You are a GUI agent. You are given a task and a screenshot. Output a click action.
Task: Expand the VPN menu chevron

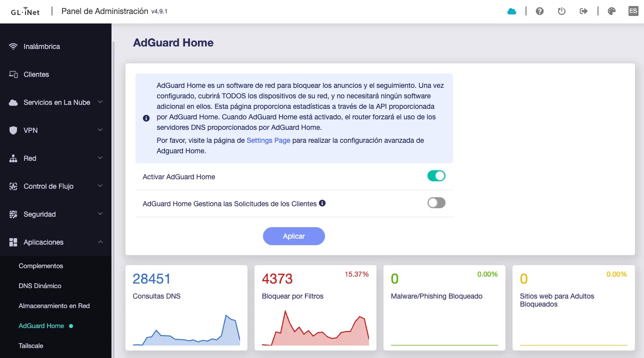click(x=100, y=130)
